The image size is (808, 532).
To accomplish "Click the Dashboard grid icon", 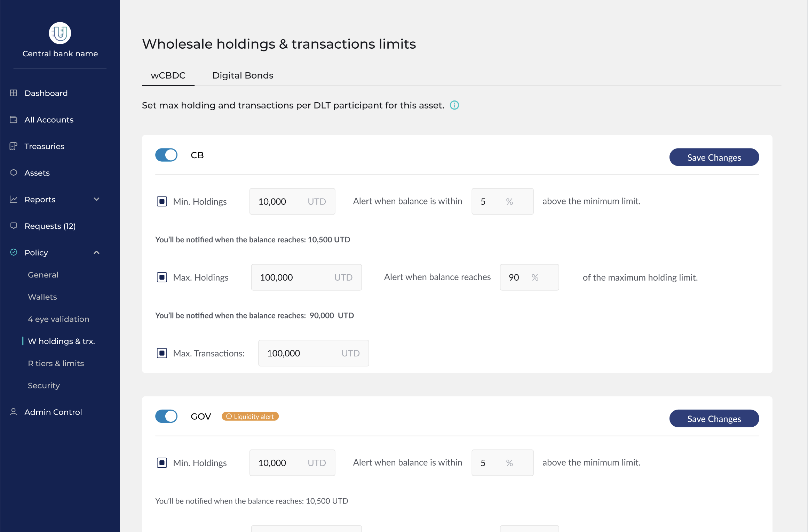I will tap(14, 93).
